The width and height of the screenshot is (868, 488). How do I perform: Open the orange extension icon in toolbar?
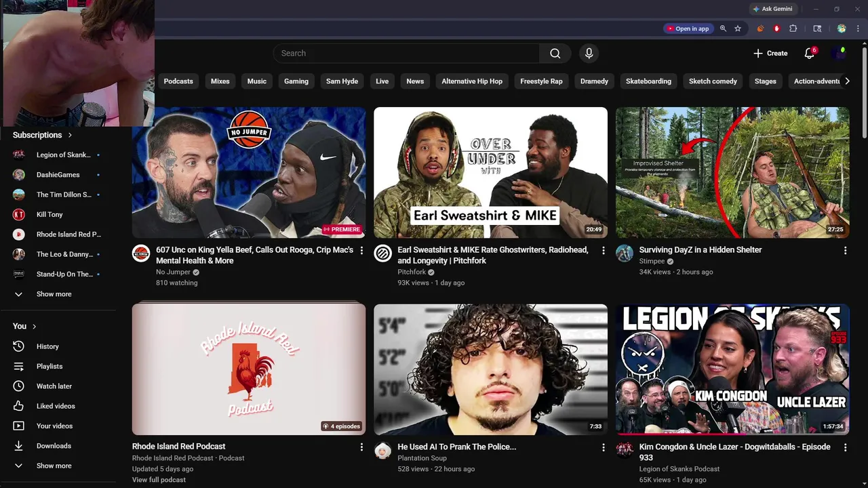(760, 28)
